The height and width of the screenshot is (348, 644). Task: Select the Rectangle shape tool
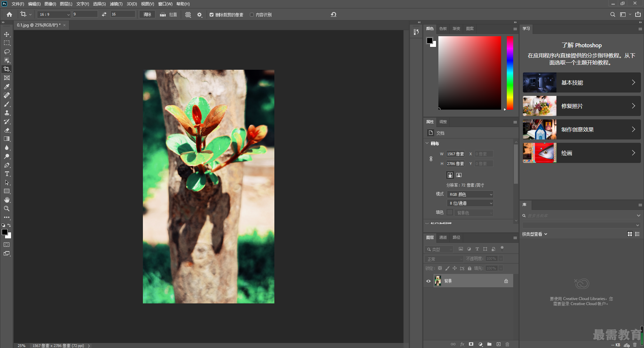coord(7,191)
